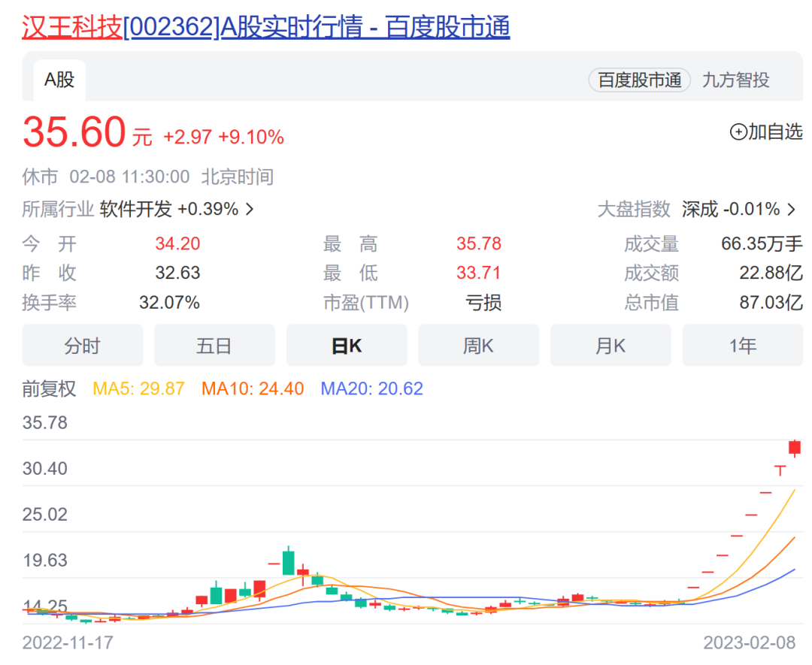
Task: Switch to 九方智投 data source
Action: tap(735, 80)
